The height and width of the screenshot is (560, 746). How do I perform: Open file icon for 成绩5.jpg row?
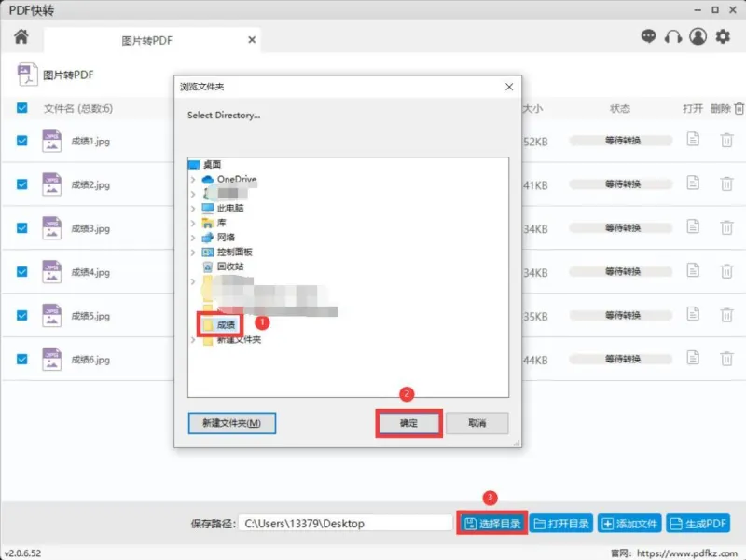693,314
